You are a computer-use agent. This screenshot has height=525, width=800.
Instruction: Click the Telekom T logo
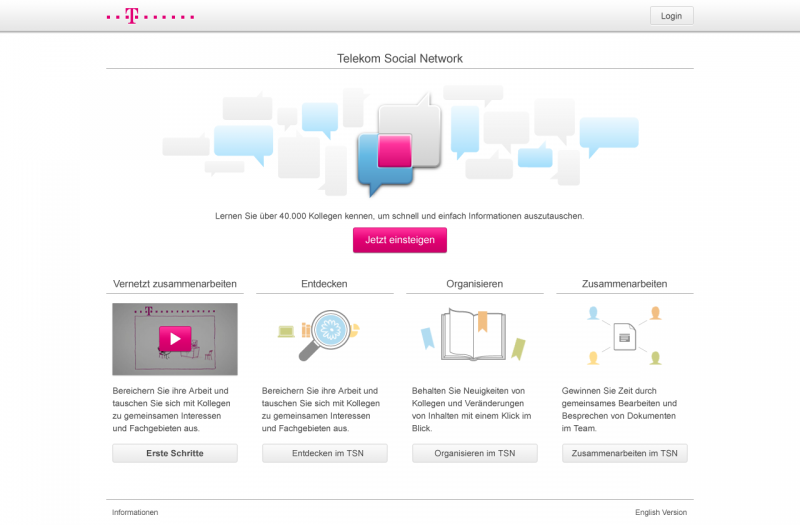132,16
